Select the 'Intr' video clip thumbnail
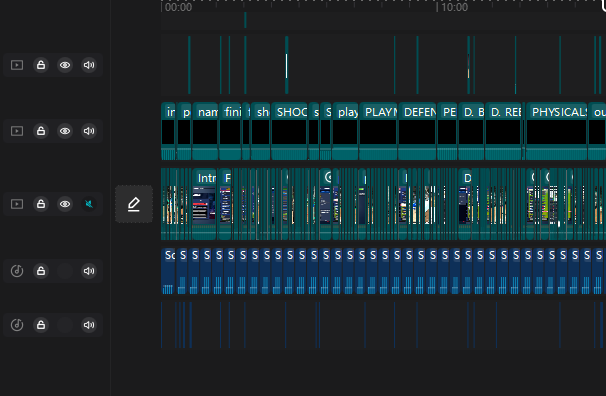 pyautogui.click(x=204, y=204)
